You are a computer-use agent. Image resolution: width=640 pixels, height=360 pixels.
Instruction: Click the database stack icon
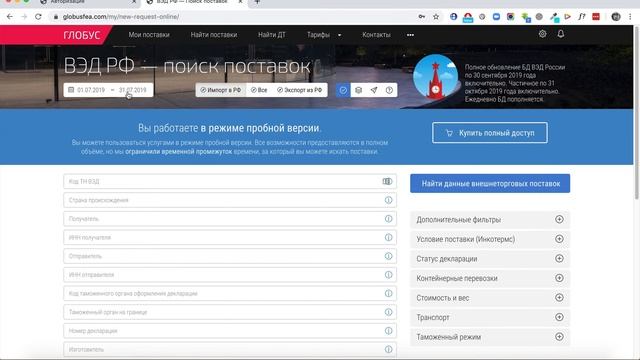[358, 90]
